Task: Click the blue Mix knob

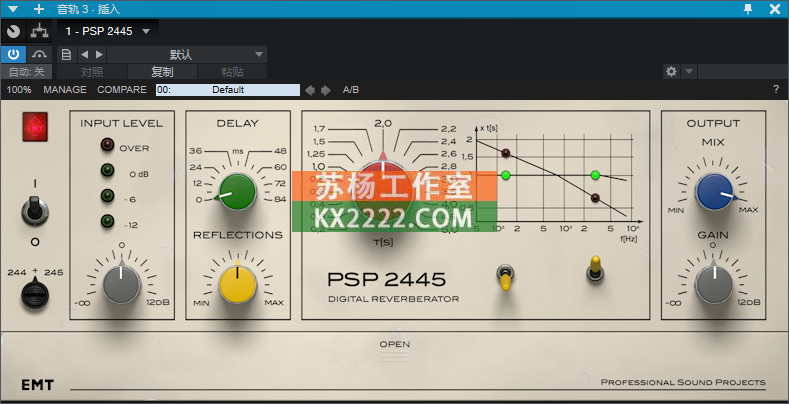Action: point(714,192)
